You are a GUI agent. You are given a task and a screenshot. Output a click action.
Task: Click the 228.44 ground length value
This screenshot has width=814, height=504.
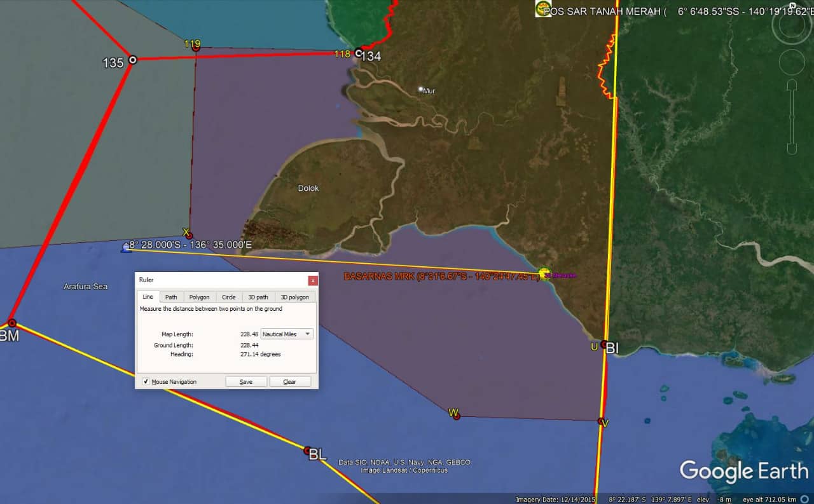(x=249, y=345)
